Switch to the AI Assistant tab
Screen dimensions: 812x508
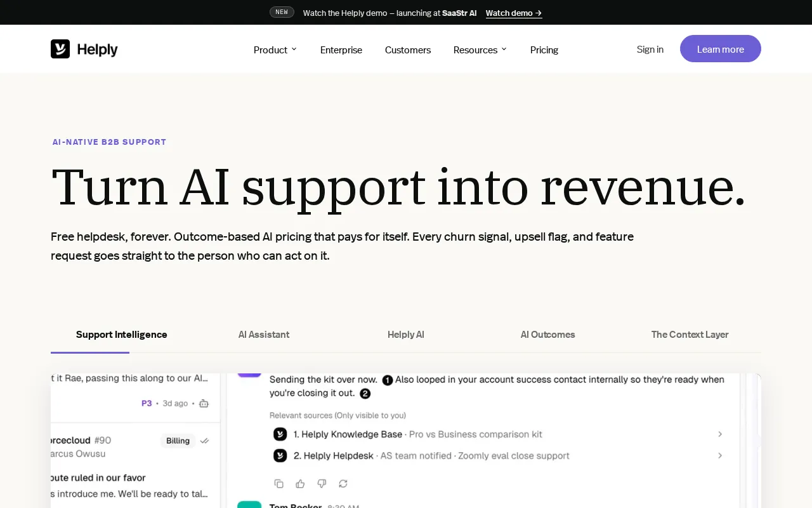coord(264,335)
